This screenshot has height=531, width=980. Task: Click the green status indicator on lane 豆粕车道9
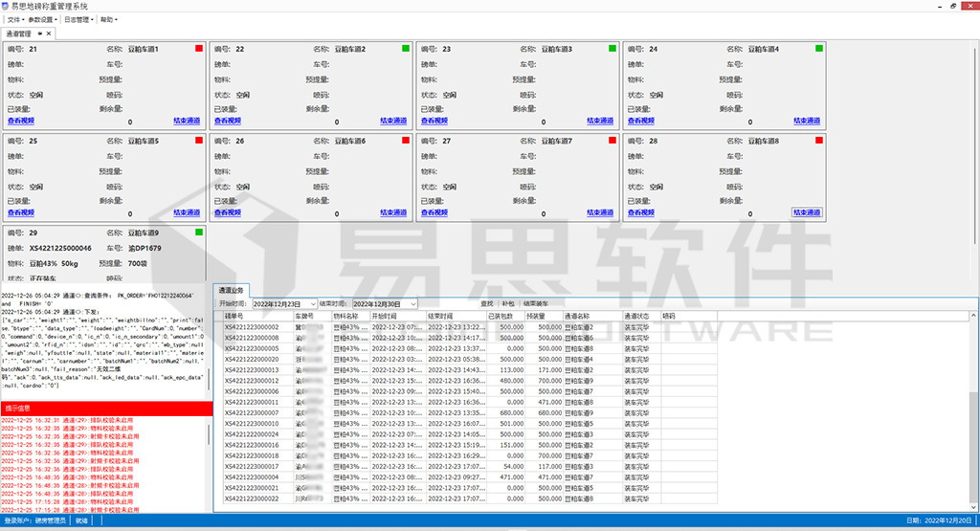(199, 232)
